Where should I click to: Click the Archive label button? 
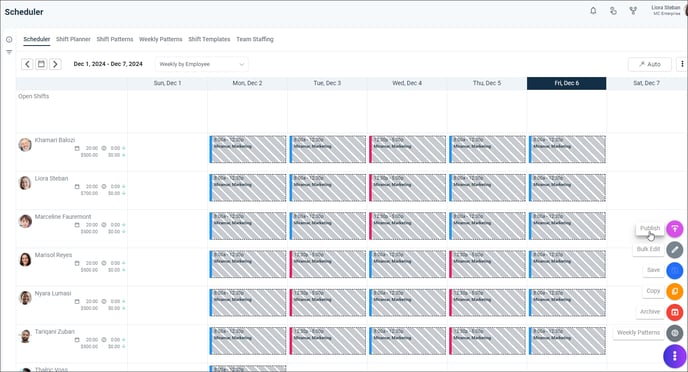pyautogui.click(x=650, y=311)
